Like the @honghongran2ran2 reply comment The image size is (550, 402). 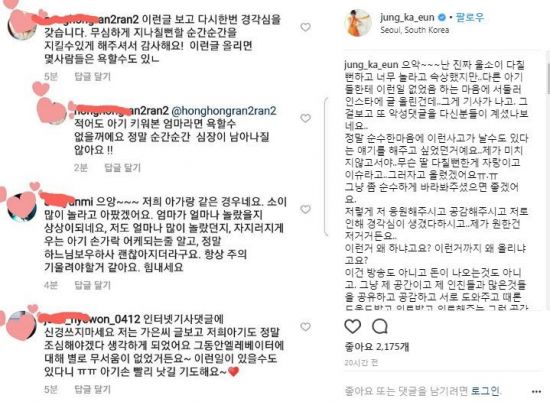pos(306,118)
